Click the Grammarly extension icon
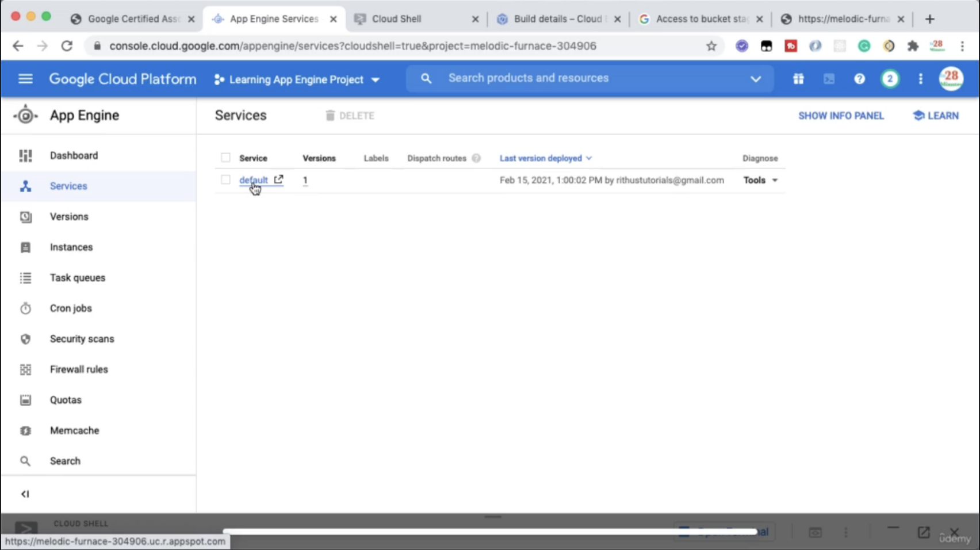Image resolution: width=980 pixels, height=550 pixels. [x=864, y=46]
